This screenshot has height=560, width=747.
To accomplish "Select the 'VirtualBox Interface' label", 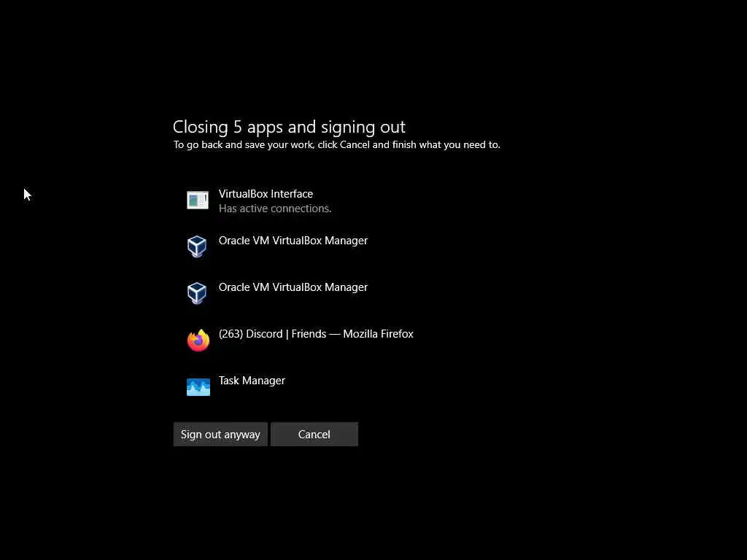I will point(266,194).
